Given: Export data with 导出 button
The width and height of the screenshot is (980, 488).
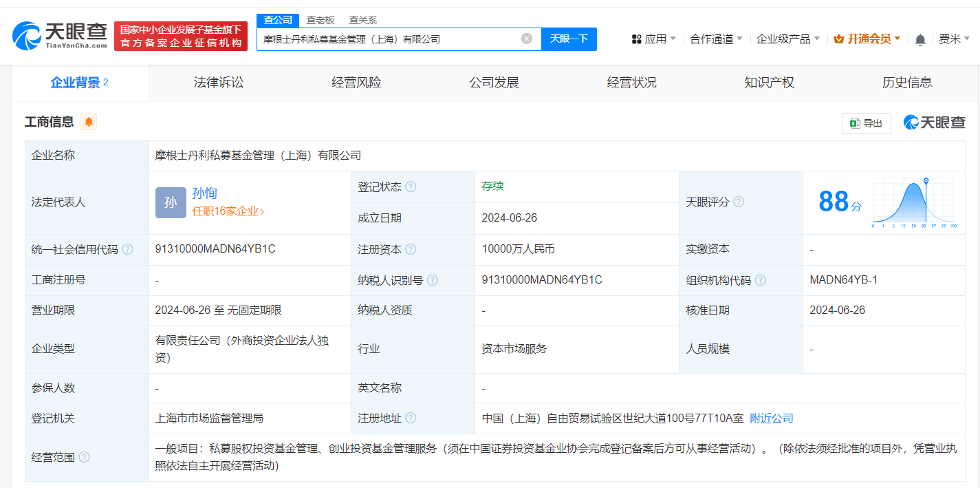Looking at the screenshot, I should coord(866,123).
